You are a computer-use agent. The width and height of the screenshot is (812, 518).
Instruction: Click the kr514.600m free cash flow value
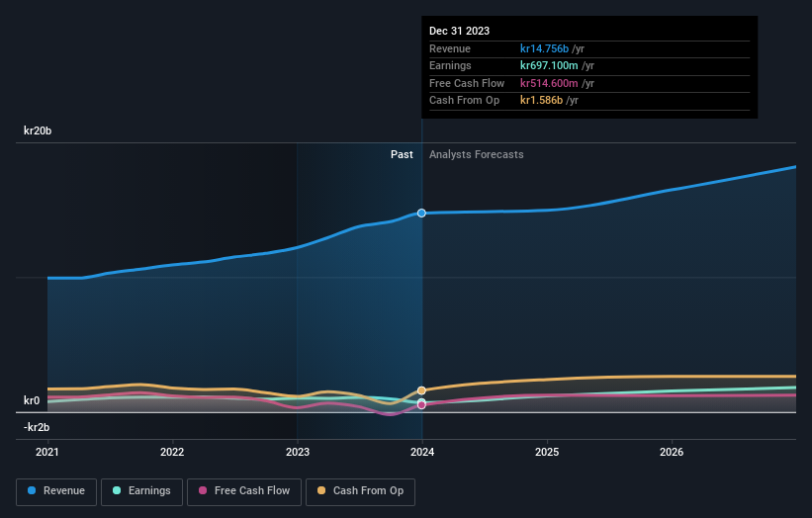point(549,83)
